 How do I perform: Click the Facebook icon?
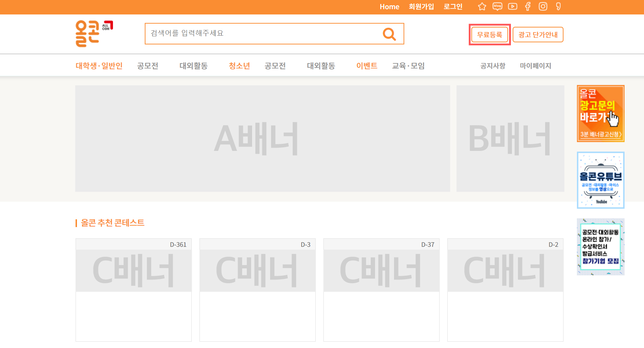click(x=527, y=7)
